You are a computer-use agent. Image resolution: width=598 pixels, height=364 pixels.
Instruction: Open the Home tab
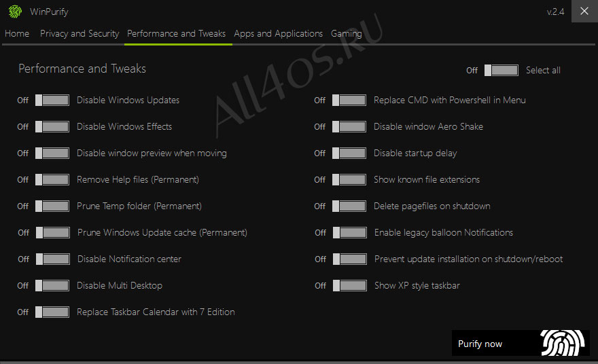[x=17, y=33]
